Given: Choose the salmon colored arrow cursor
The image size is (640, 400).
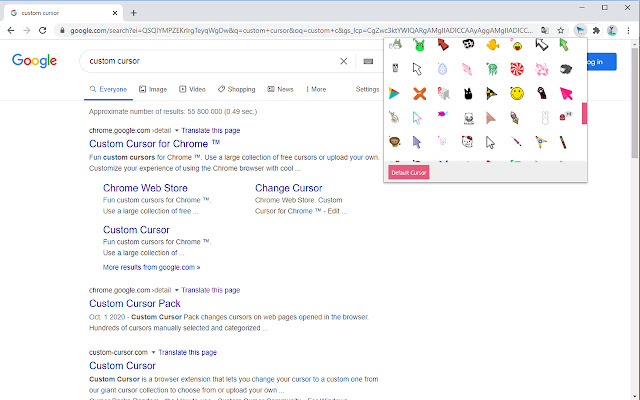Looking at the screenshot, I should coord(491,118).
